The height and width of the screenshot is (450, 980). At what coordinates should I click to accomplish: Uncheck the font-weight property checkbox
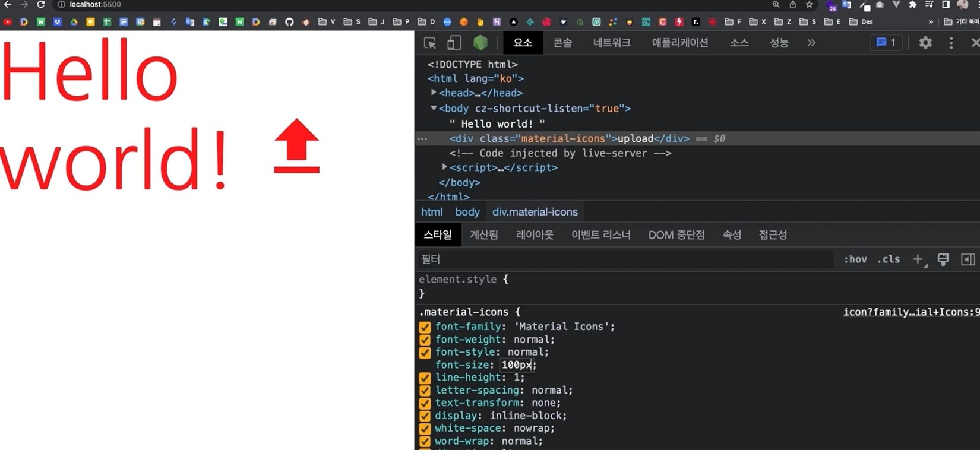click(425, 340)
